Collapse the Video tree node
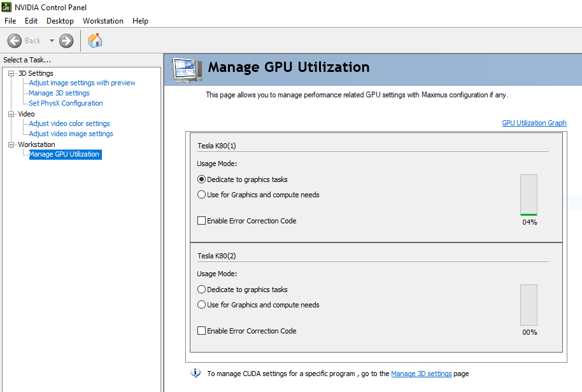This screenshot has width=582, height=392. pos(11,114)
